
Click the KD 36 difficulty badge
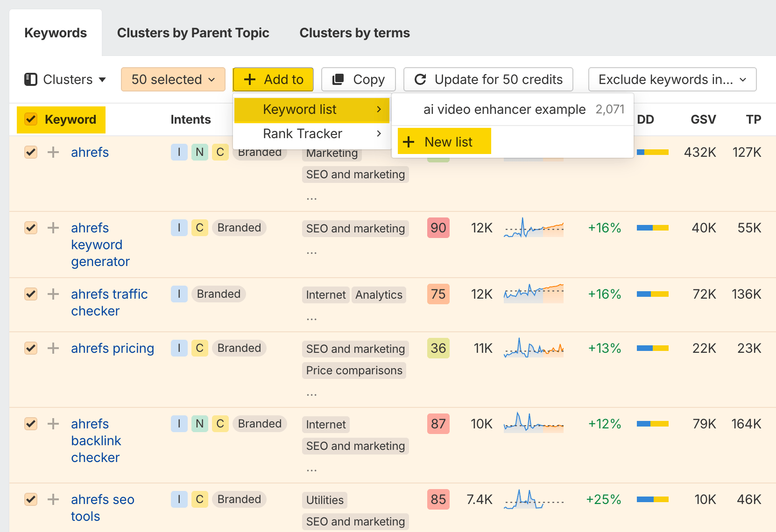pos(438,348)
